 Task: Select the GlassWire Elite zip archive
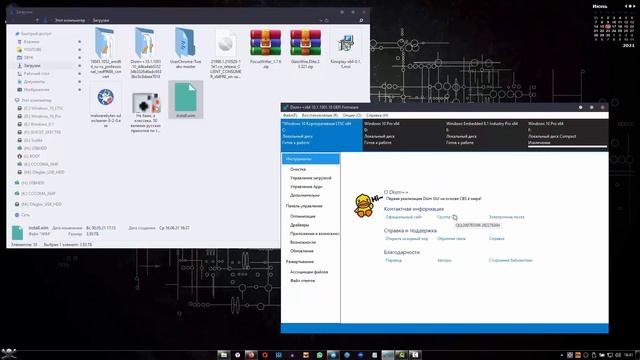tap(305, 48)
